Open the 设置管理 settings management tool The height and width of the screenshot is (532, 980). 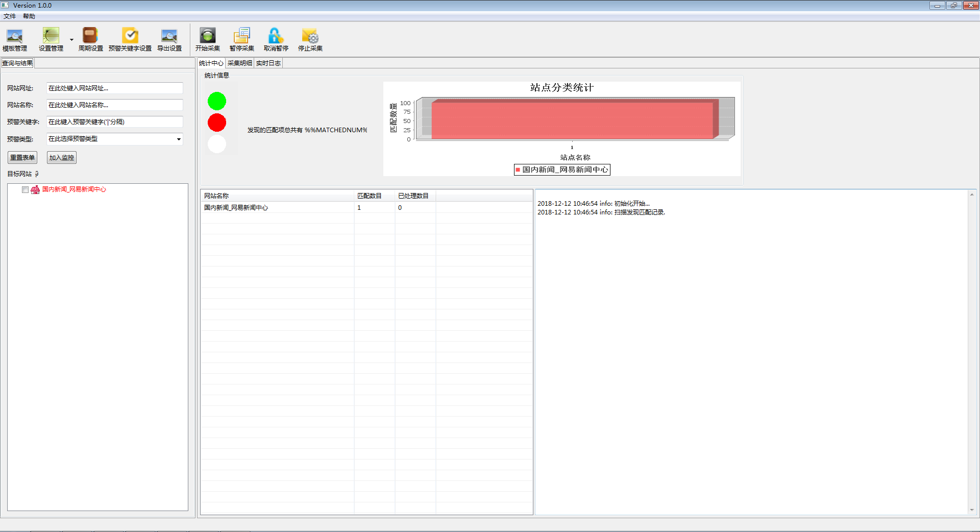tap(51, 40)
